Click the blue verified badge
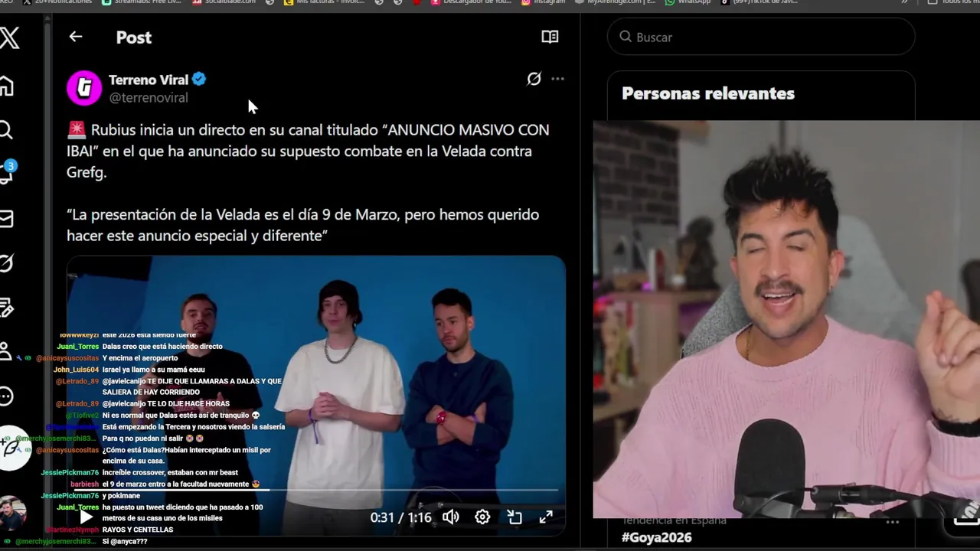The width and height of the screenshot is (980, 551). click(x=199, y=79)
